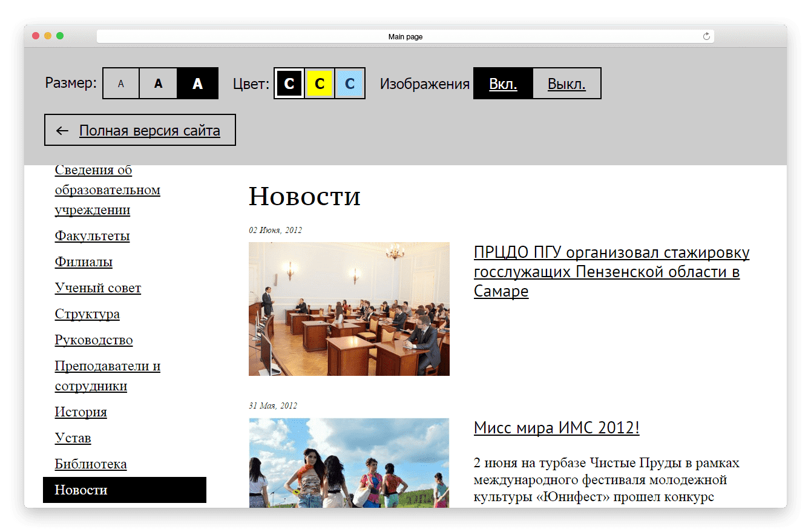
Task: Select the large font size A button
Action: pos(197,84)
